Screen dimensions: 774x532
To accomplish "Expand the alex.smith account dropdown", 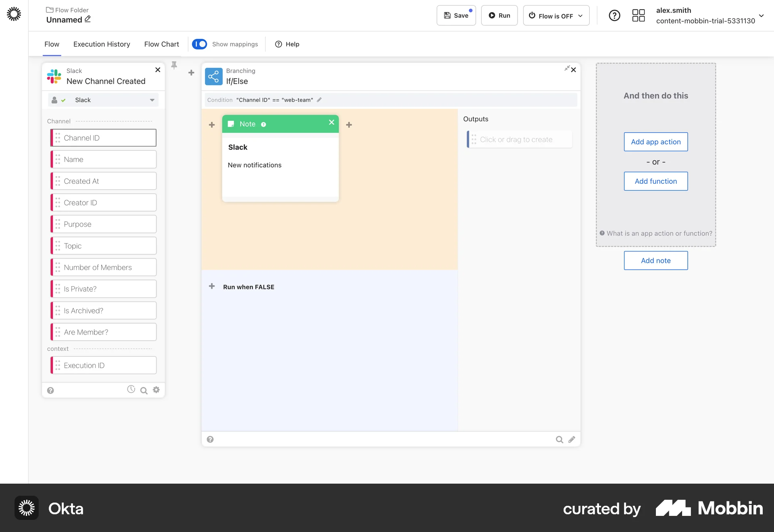I will [762, 16].
